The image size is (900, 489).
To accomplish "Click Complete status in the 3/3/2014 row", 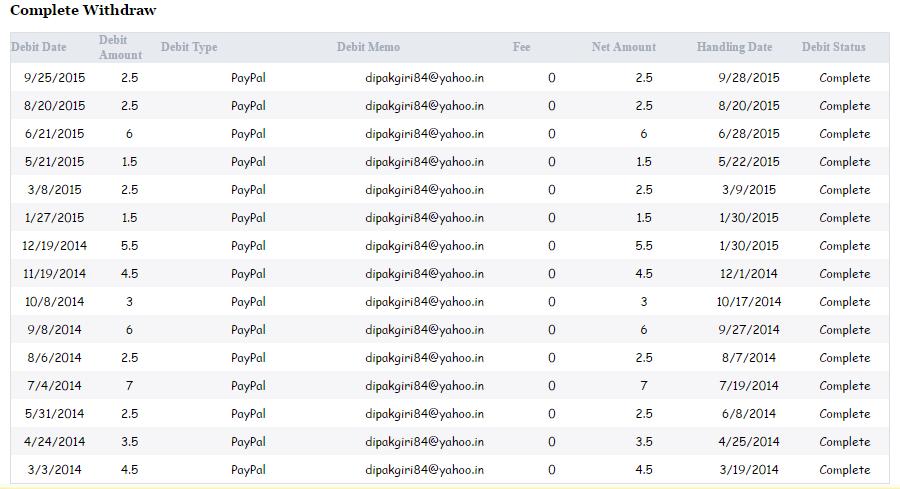I will point(845,469).
